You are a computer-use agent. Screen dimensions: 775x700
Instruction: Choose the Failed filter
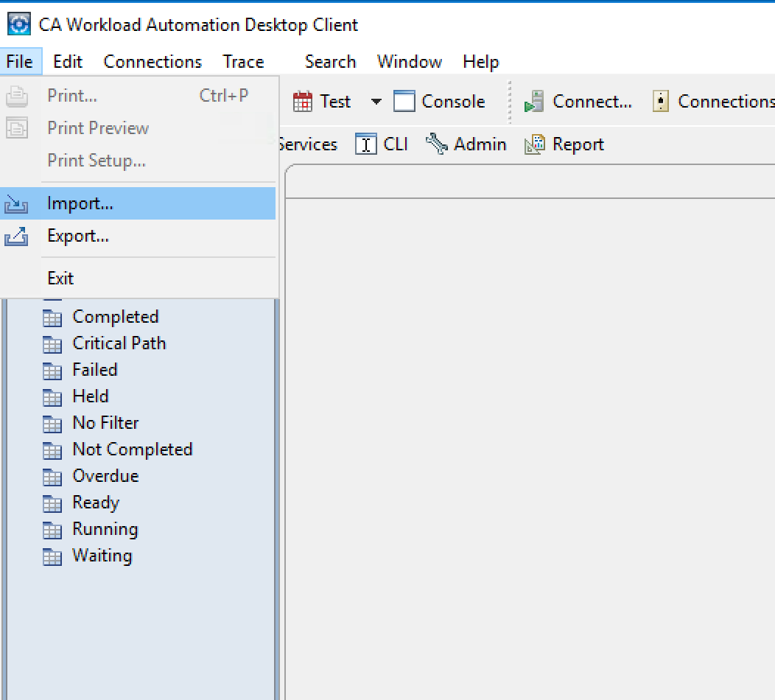coord(94,370)
